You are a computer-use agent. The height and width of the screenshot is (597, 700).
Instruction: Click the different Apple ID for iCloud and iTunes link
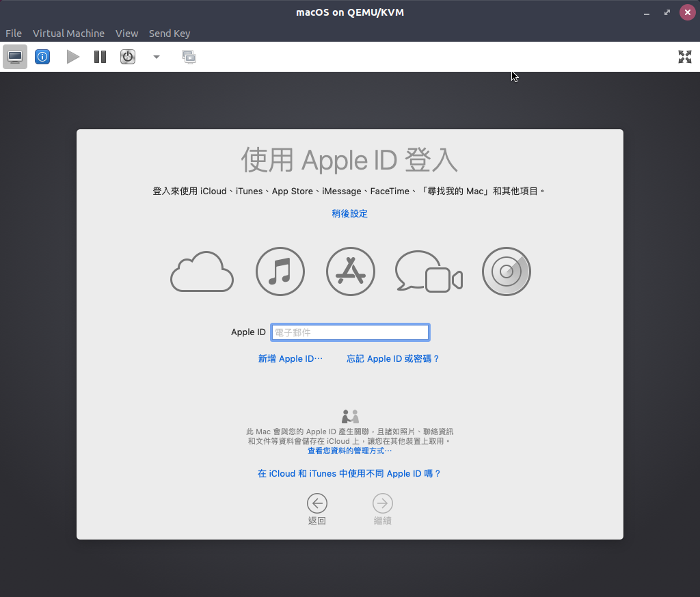point(349,473)
